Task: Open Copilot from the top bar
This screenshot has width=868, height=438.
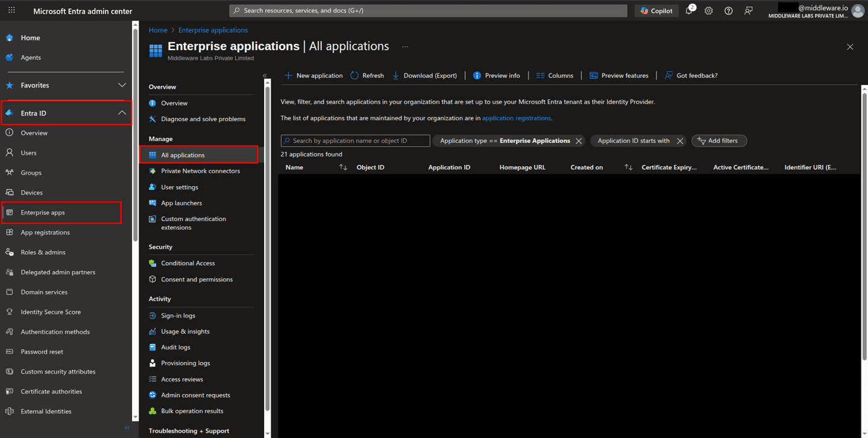Action: [656, 10]
